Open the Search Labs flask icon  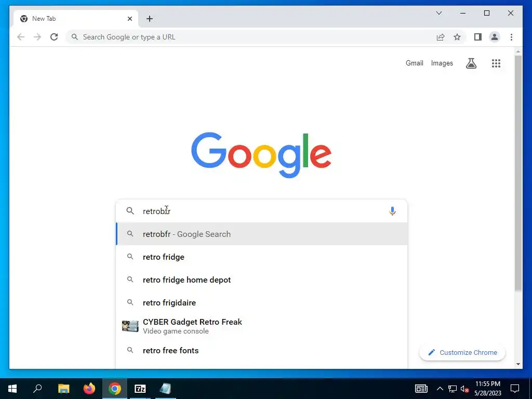[471, 63]
